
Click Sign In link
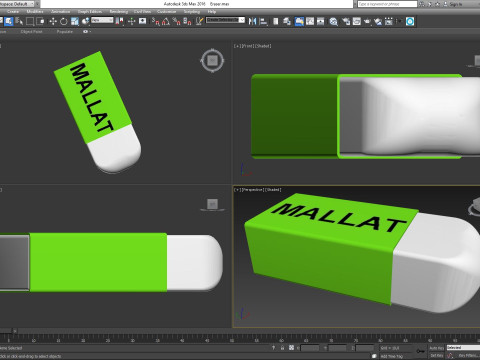point(455,4)
